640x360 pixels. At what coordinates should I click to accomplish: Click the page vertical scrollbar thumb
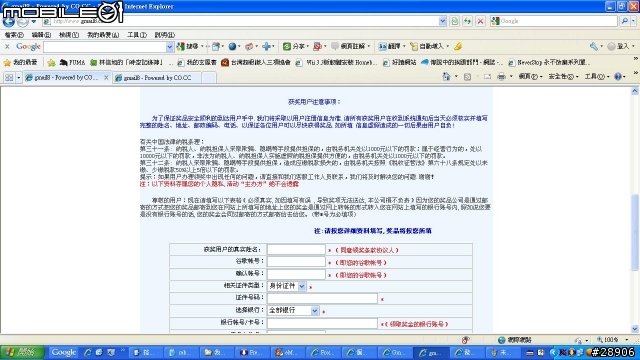[635, 232]
